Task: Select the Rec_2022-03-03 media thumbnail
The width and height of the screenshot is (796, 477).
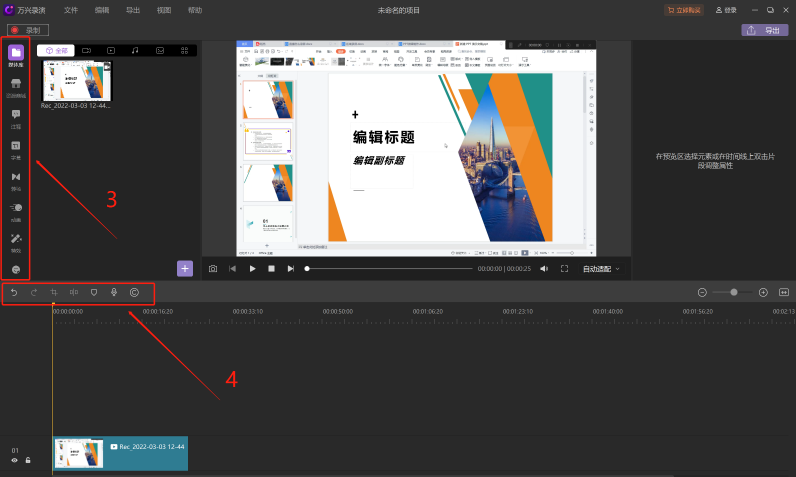Action: tap(77, 81)
